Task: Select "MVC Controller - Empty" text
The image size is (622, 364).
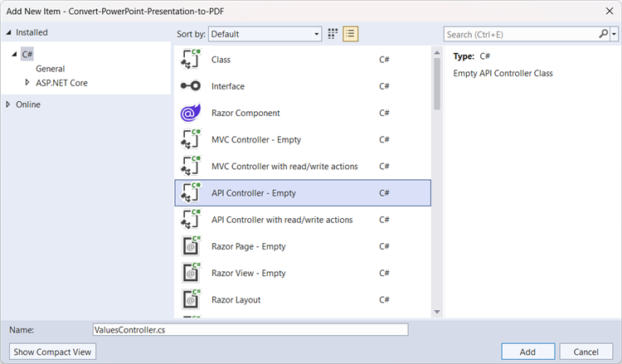Action: point(256,139)
